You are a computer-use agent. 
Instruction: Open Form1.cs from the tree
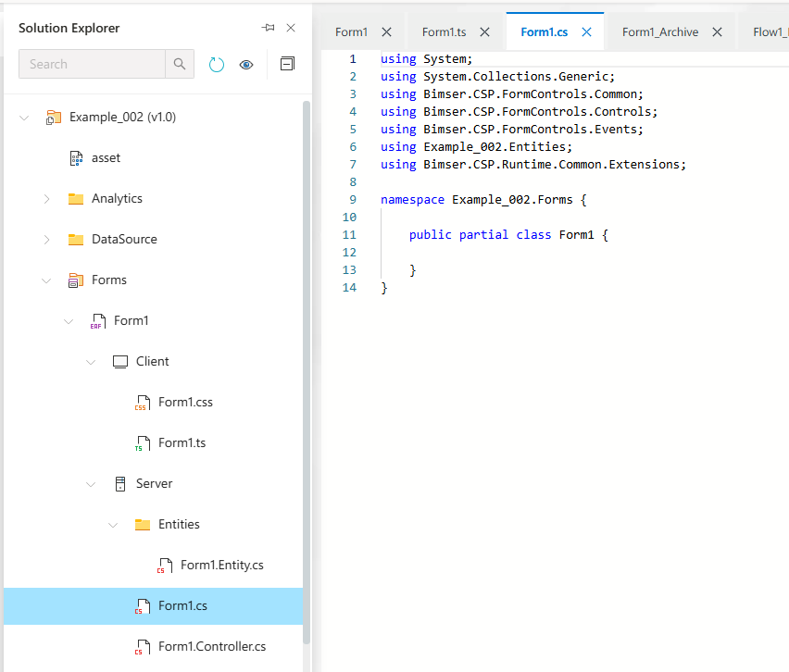pos(182,606)
